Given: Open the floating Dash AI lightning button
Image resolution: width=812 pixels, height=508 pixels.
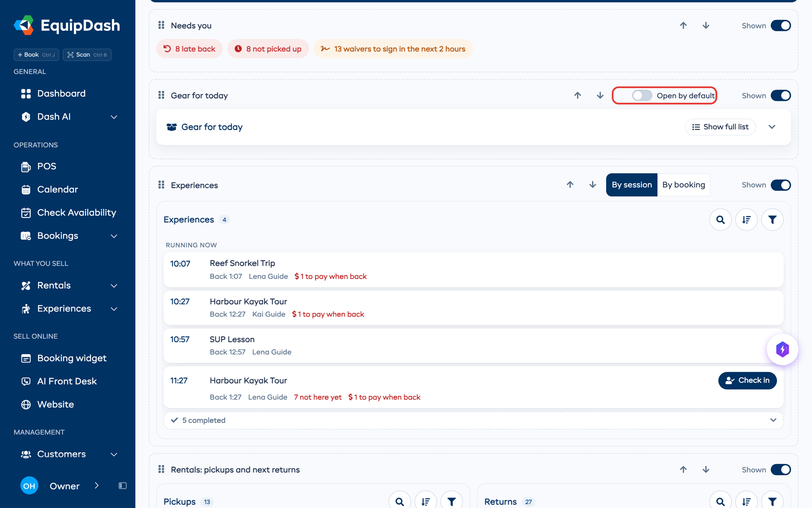Looking at the screenshot, I should click(782, 350).
